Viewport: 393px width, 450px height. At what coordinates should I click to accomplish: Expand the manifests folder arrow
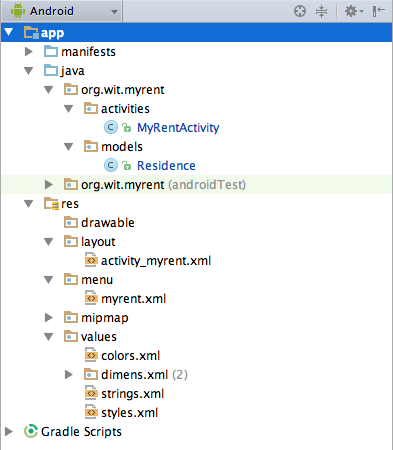(x=29, y=51)
